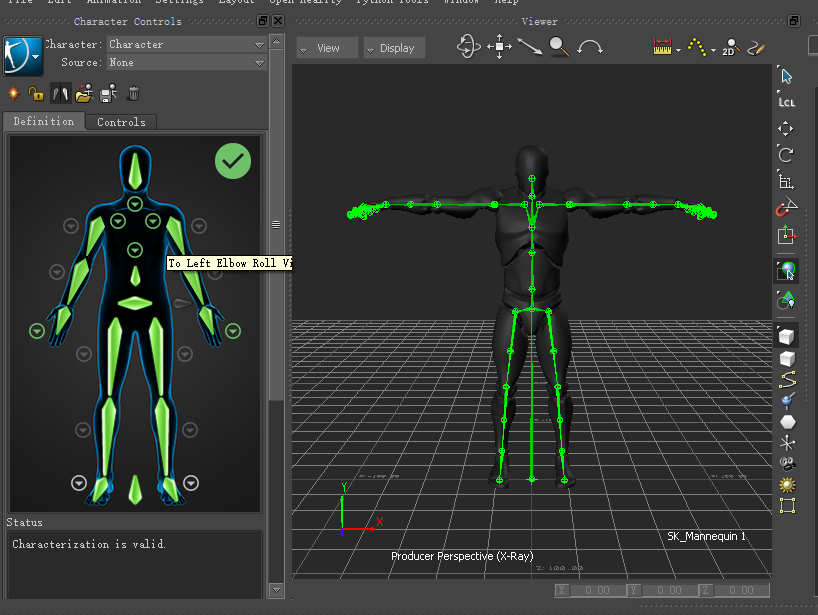Select the Rotate tool in right toolbar

[x=786, y=154]
